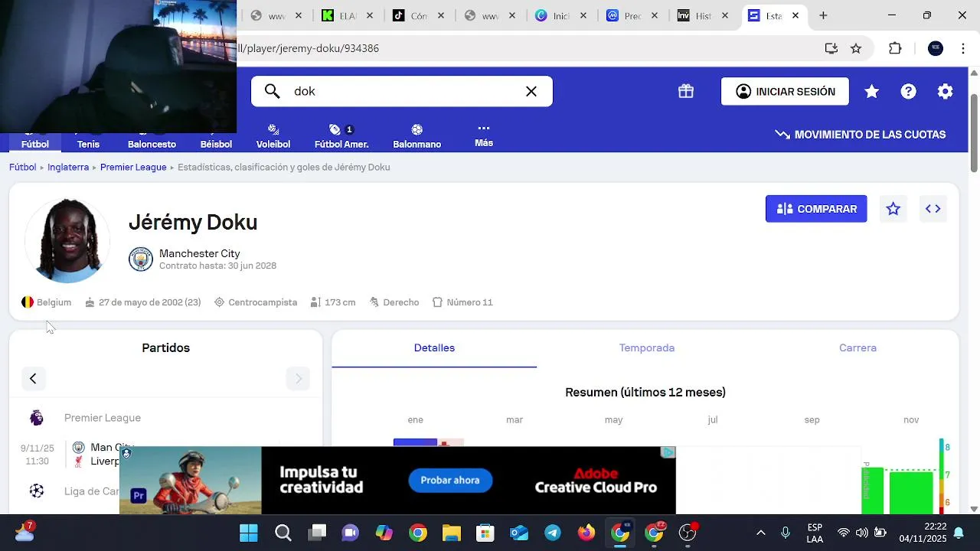
Task: Open favorites via the header star icon
Action: 871,91
